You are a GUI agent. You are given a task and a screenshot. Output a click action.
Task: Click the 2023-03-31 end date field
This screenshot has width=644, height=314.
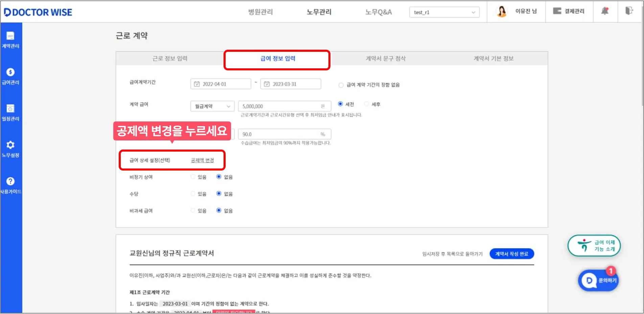pos(291,84)
